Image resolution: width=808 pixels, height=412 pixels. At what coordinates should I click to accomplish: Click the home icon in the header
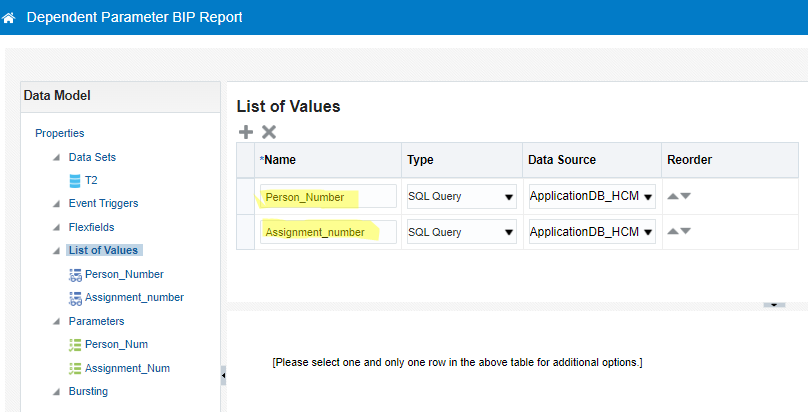(x=9, y=18)
